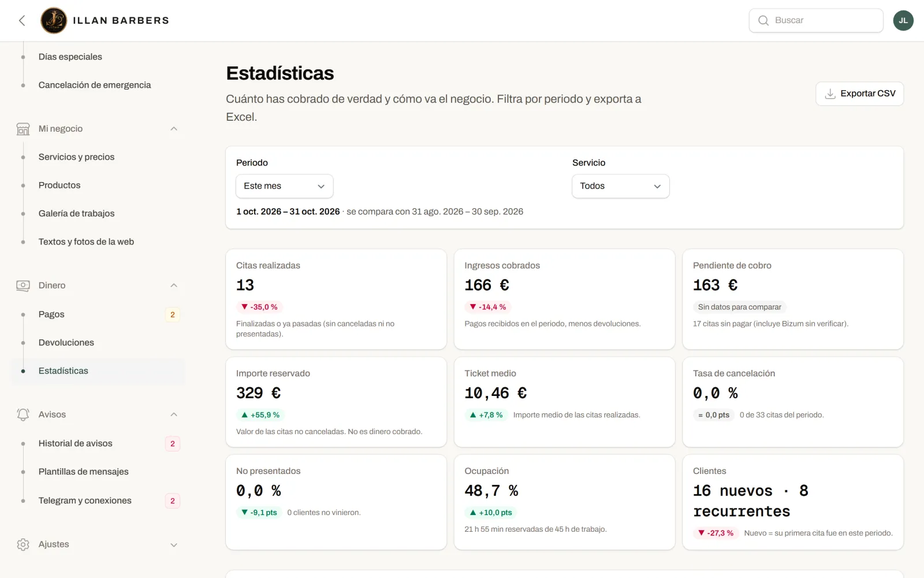Open Historial de avisos badge 2
Viewport: 924px width, 578px height.
(172, 444)
